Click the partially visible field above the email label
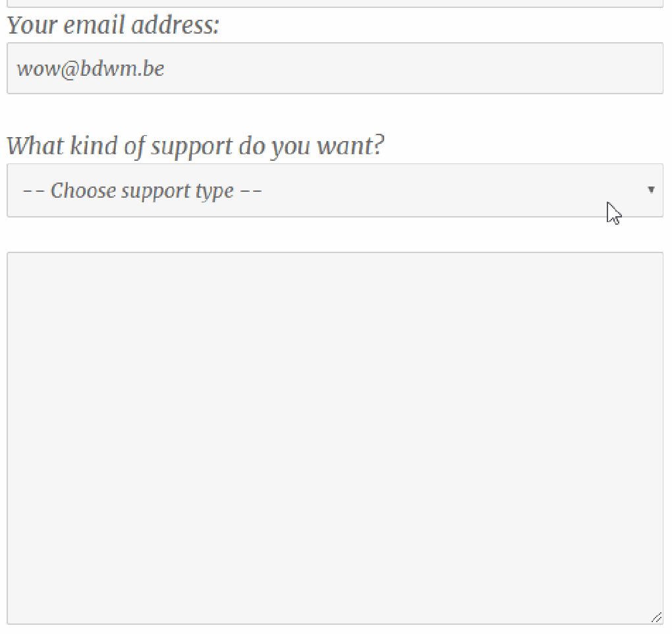The image size is (672, 634). (x=335, y=3)
